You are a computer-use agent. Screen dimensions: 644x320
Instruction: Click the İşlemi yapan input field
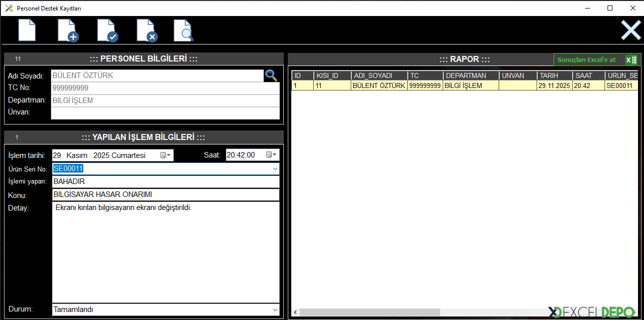165,181
